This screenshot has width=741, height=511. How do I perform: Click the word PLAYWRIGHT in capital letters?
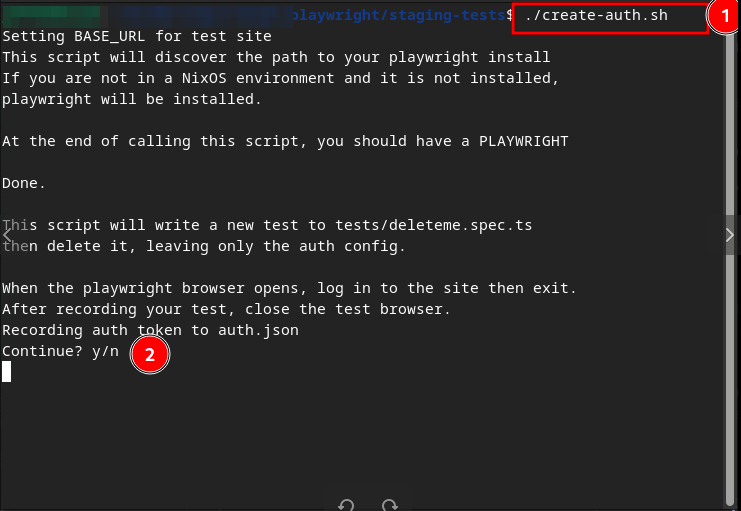[x=524, y=141]
